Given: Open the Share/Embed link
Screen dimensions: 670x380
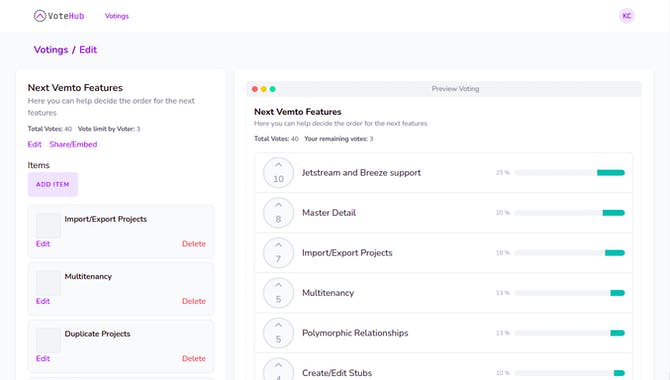Looking at the screenshot, I should coord(73,144).
